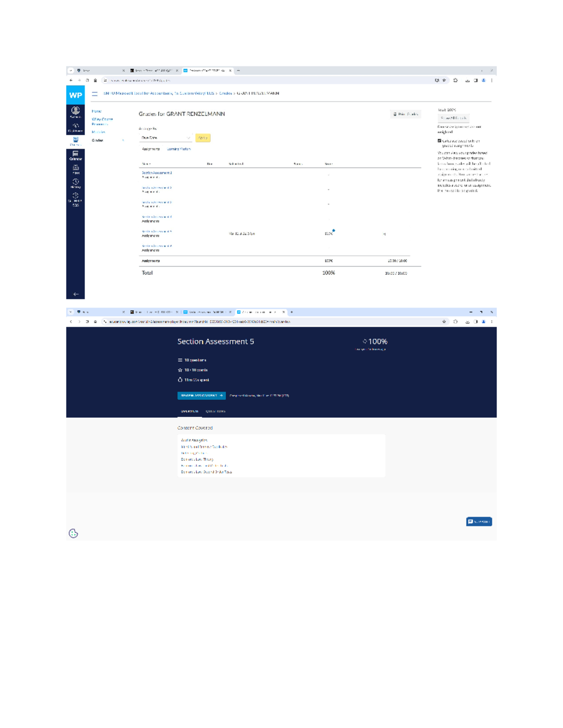Screen dimensions: 563x728
Task: Switch to the Questions tab
Action: [215, 411]
